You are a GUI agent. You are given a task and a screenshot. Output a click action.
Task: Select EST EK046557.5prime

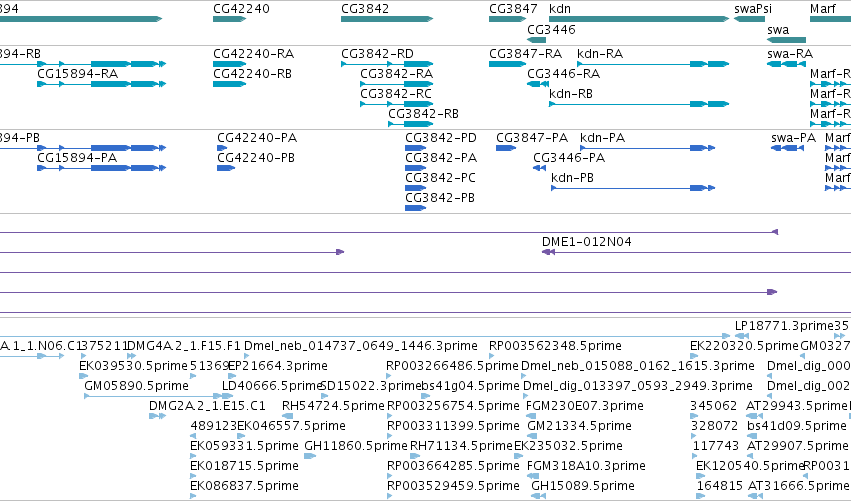(291, 426)
